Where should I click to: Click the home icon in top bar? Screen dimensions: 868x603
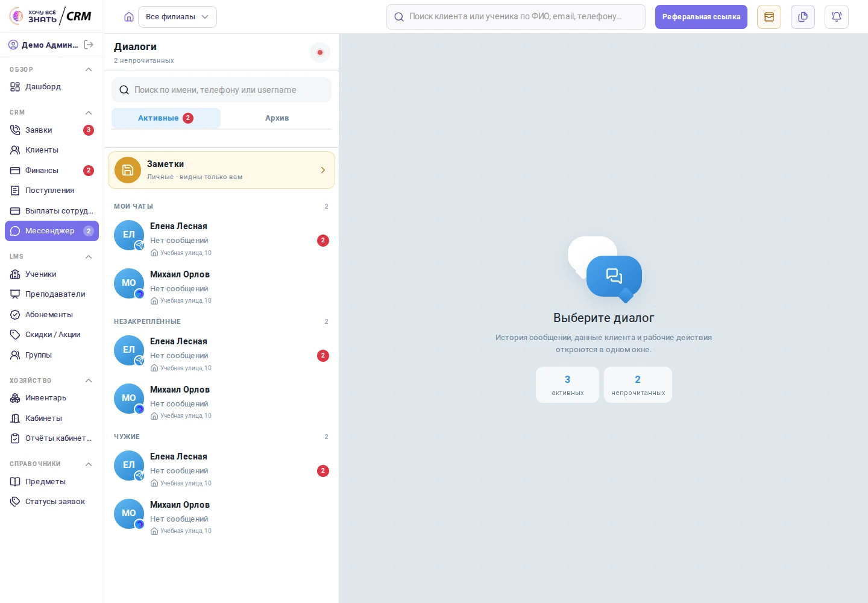[129, 17]
